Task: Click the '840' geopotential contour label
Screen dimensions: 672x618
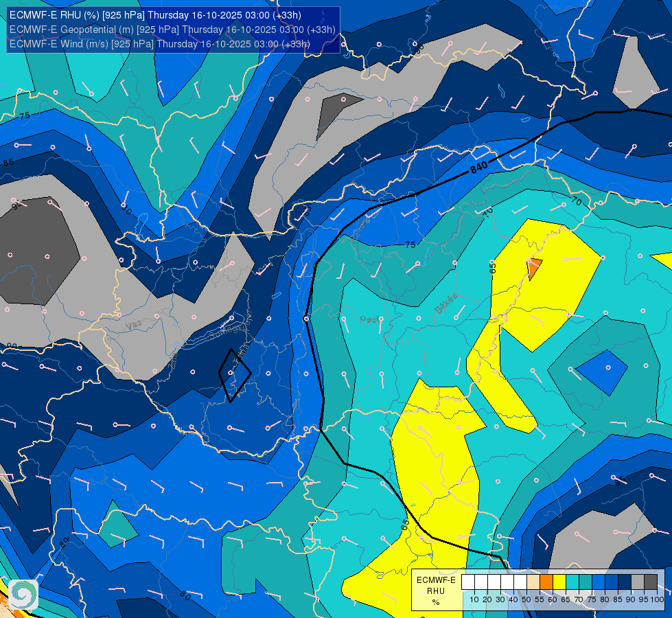Action: point(478,168)
